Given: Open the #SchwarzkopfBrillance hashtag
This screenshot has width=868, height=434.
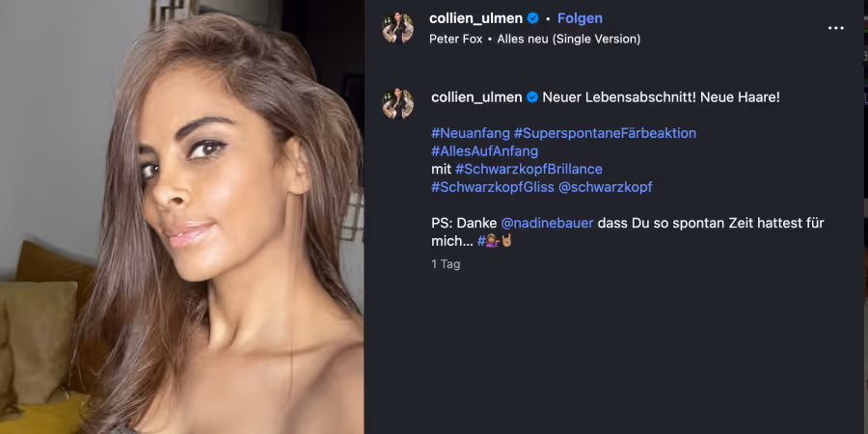Looking at the screenshot, I should 529,169.
